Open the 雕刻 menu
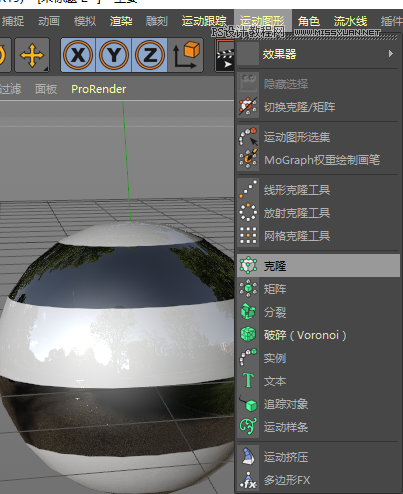Image resolution: width=403 pixels, height=494 pixels. click(x=157, y=21)
